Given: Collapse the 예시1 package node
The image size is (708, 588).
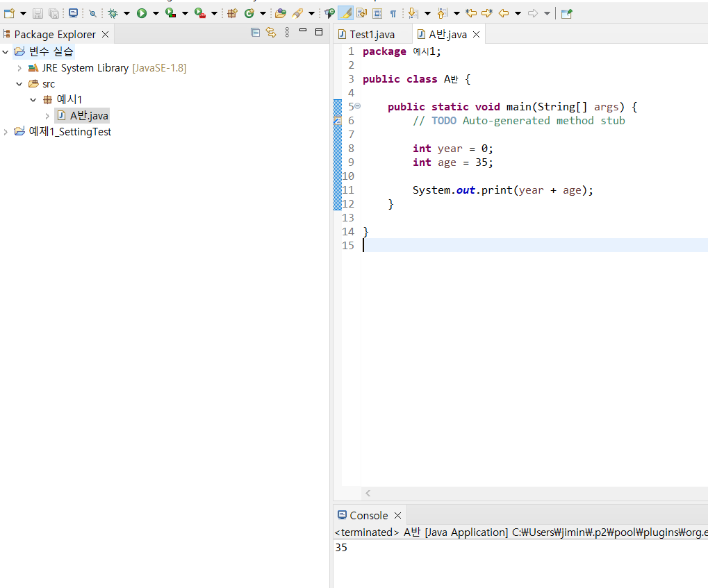Looking at the screenshot, I should 33,100.
